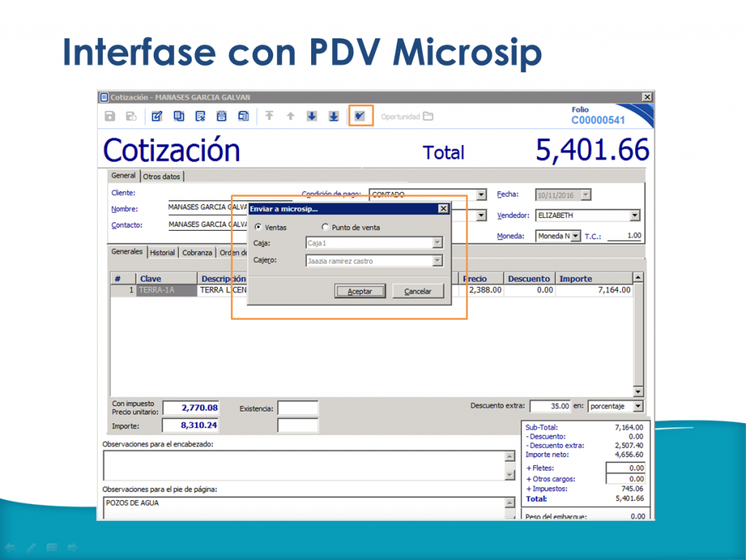Select the Punto de venta radio option

tap(325, 227)
